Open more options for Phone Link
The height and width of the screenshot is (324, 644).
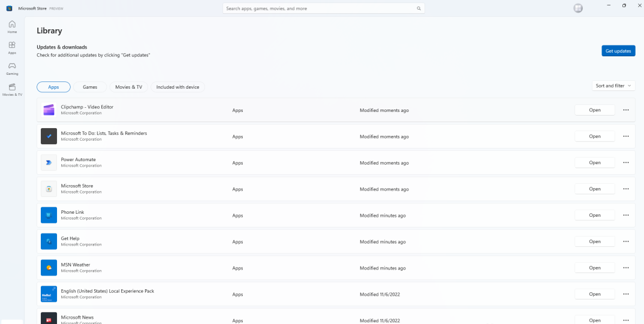[x=625, y=215]
